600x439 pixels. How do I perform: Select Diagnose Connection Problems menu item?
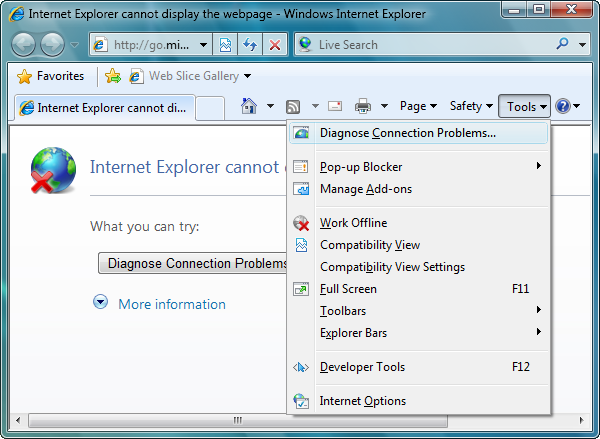pyautogui.click(x=419, y=133)
